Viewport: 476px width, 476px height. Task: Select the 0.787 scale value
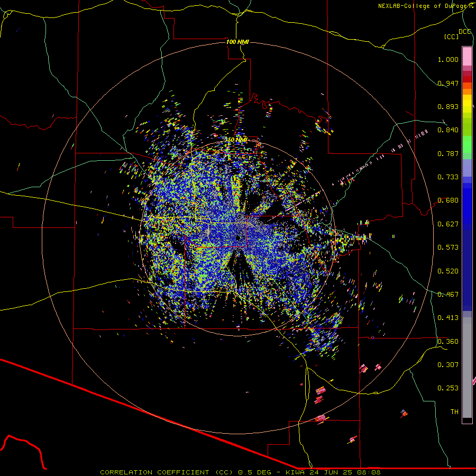point(448,153)
